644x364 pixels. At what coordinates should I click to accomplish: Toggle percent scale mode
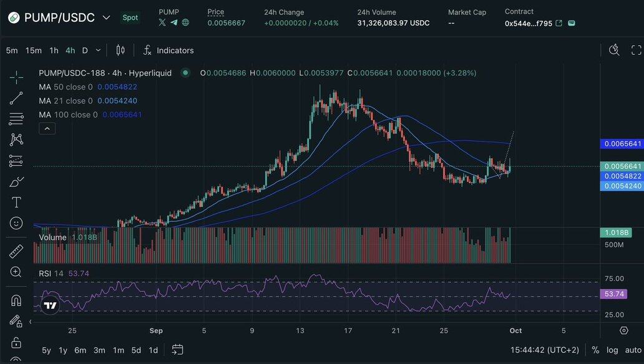pyautogui.click(x=595, y=350)
